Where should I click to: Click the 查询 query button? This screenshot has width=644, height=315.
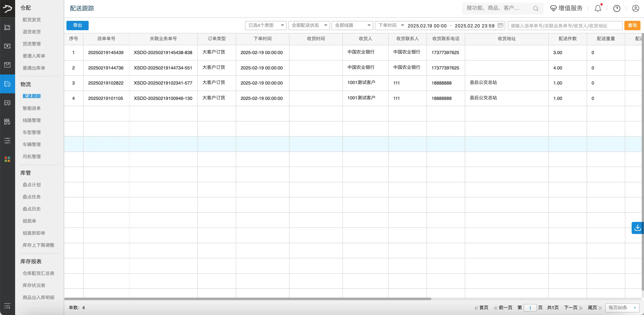click(632, 25)
